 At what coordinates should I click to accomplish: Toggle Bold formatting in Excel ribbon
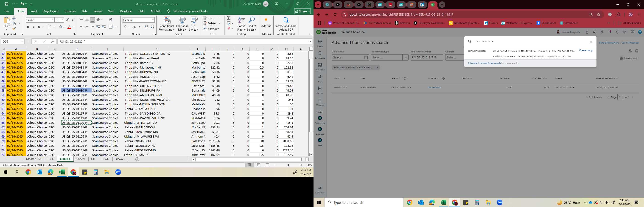click(28, 27)
